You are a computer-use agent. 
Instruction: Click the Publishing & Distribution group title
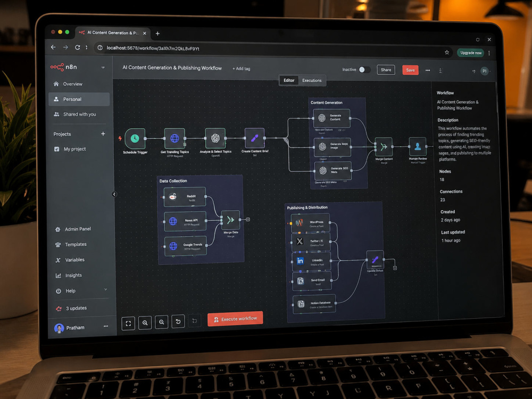(x=307, y=207)
